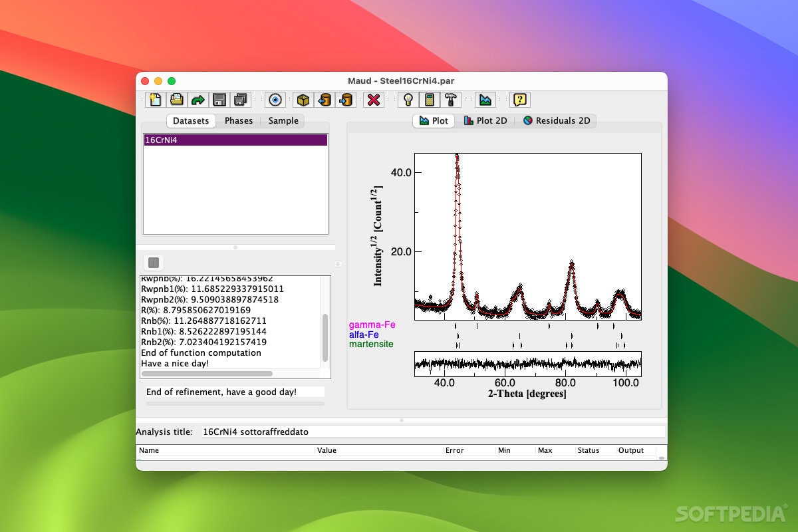
Task: Compute spectra with calculator icon
Action: 430,100
